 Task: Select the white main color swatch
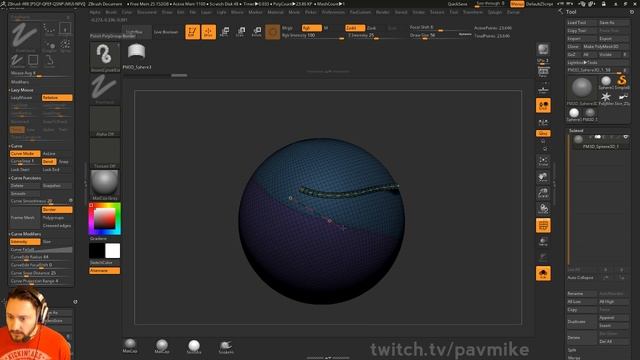point(113,251)
